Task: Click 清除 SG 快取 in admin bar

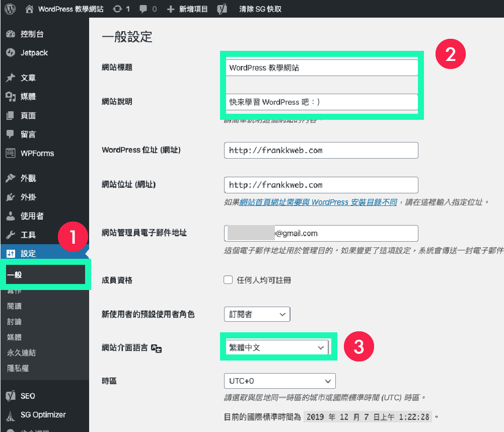Action: tap(260, 9)
